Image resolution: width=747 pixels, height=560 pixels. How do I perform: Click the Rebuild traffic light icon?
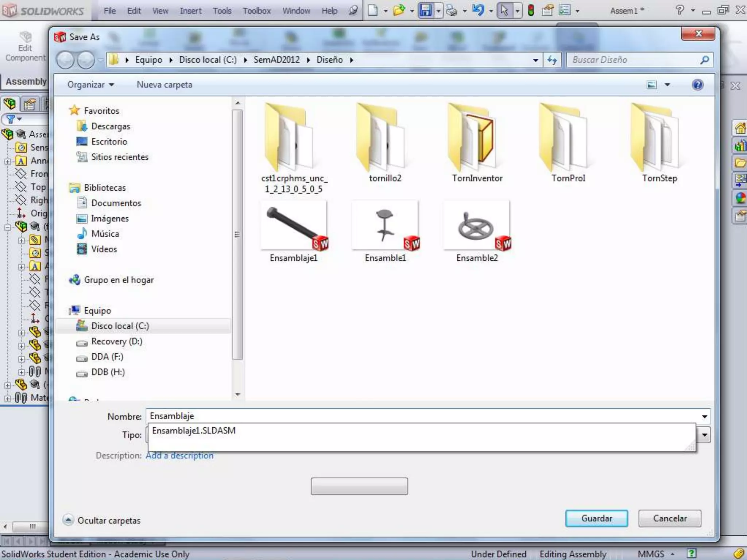coord(531,10)
